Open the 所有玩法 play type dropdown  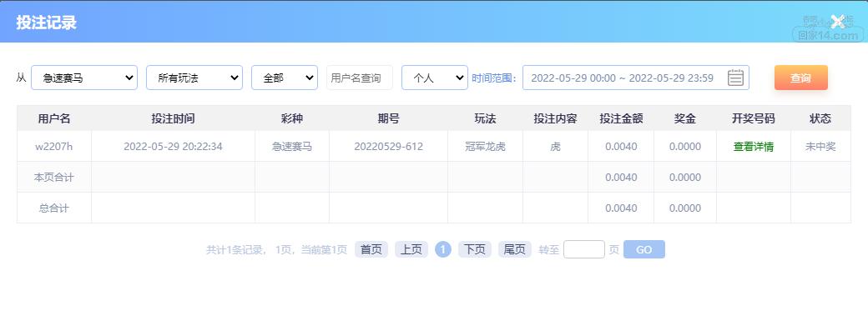pos(194,78)
